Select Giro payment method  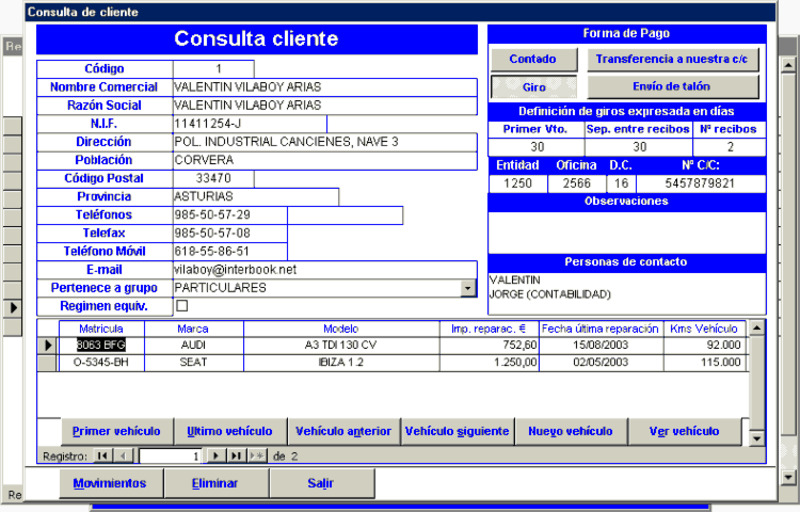pyautogui.click(x=534, y=87)
